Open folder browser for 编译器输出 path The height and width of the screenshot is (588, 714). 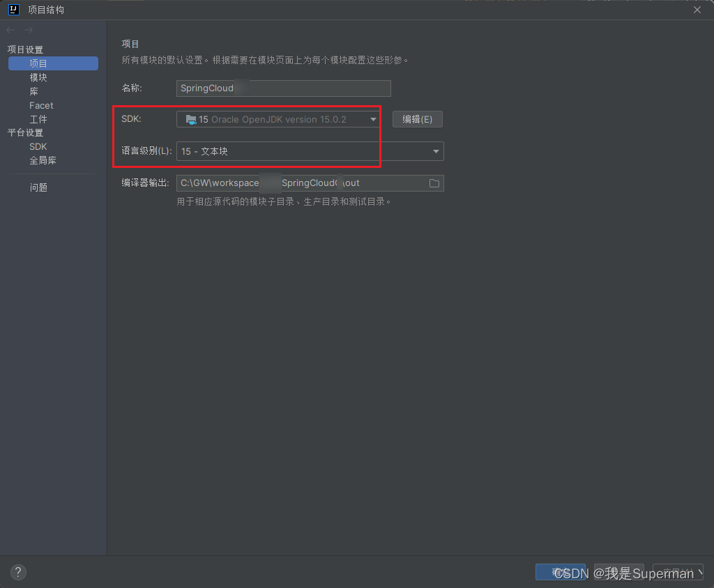point(434,183)
